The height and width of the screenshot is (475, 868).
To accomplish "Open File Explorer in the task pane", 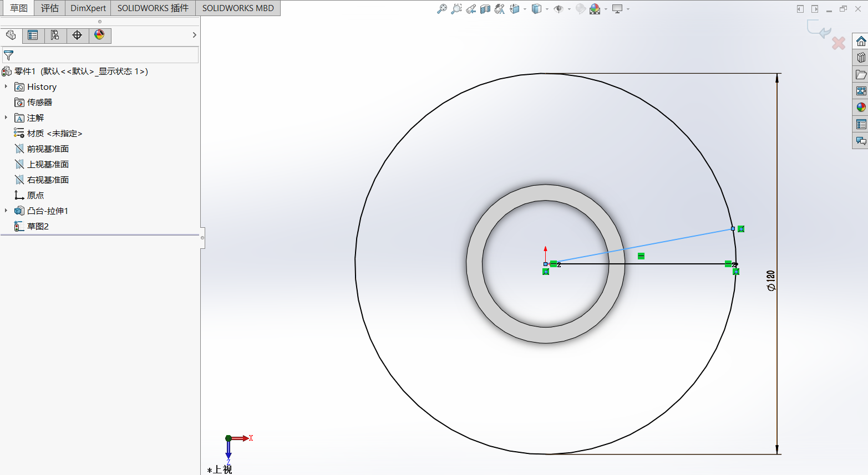I will [861, 74].
